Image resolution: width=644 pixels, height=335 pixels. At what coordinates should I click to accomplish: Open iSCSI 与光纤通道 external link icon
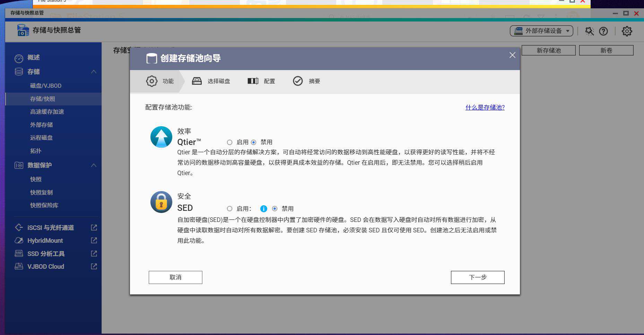[94, 227]
